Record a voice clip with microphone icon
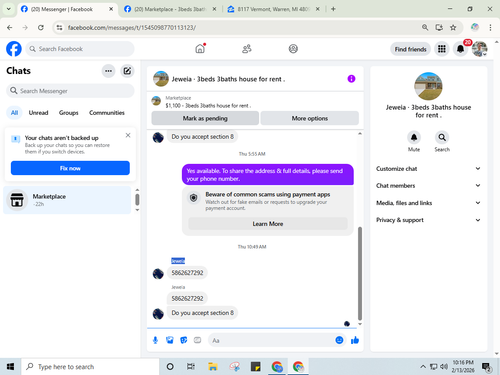500x375 pixels. click(x=155, y=340)
